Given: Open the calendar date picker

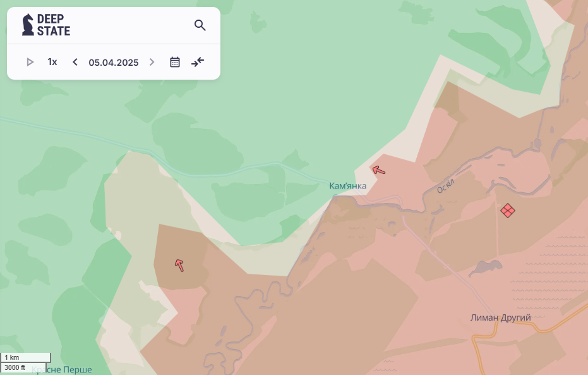Looking at the screenshot, I should [175, 62].
